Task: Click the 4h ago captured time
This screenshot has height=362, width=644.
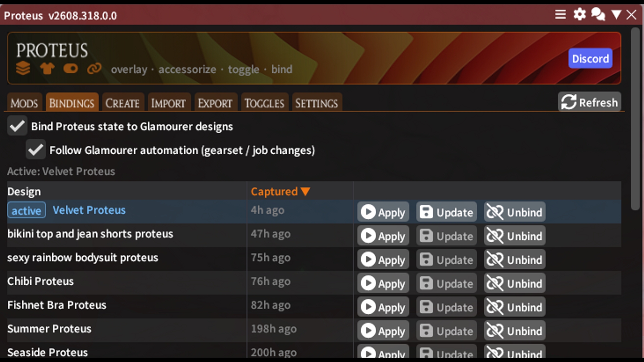Action: (268, 210)
